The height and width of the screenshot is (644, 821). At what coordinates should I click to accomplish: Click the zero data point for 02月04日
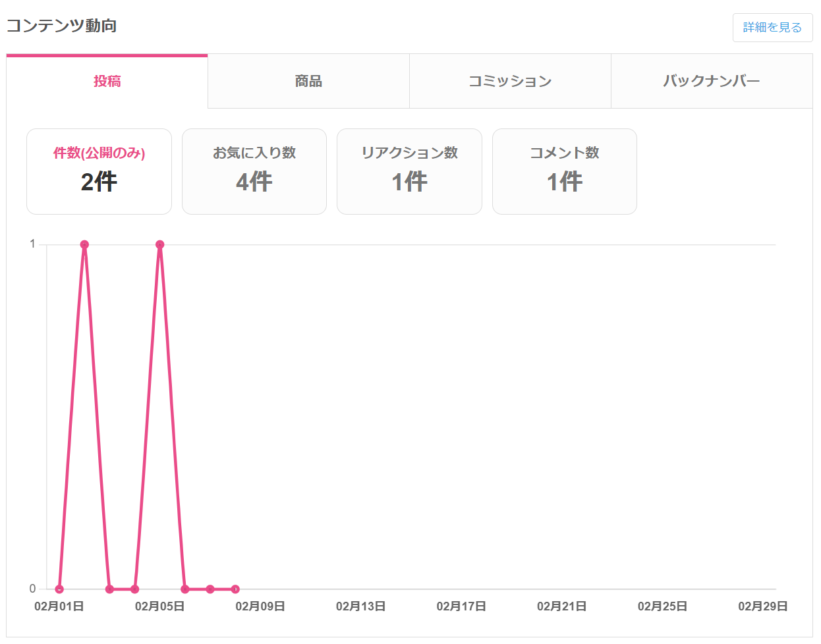tap(134, 589)
